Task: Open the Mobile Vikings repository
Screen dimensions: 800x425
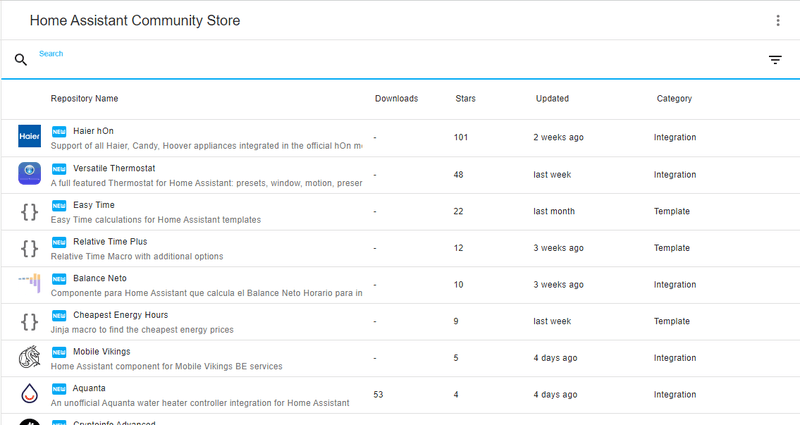Action: coord(102,352)
